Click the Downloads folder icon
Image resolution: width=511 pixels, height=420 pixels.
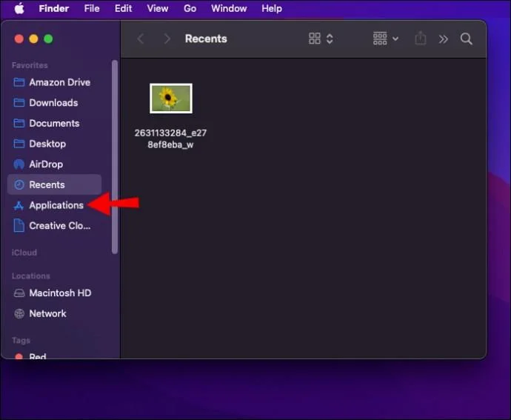click(19, 103)
